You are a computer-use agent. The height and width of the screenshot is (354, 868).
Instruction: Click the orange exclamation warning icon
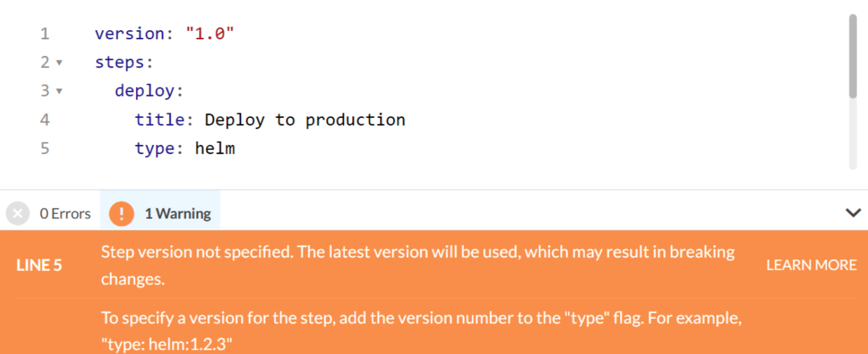pyautogui.click(x=121, y=213)
